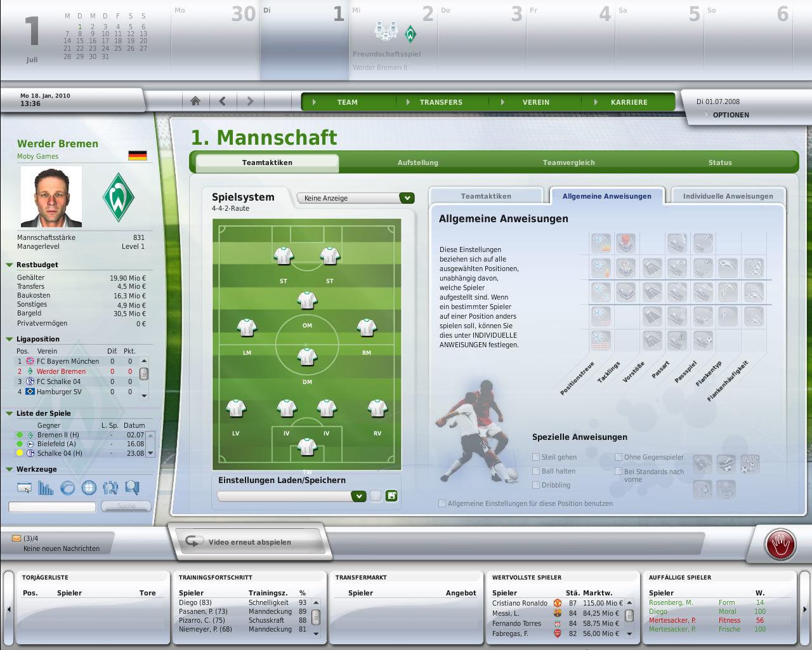Enable Steil gehen checkbox
The height and width of the screenshot is (650, 812).
pyautogui.click(x=536, y=457)
